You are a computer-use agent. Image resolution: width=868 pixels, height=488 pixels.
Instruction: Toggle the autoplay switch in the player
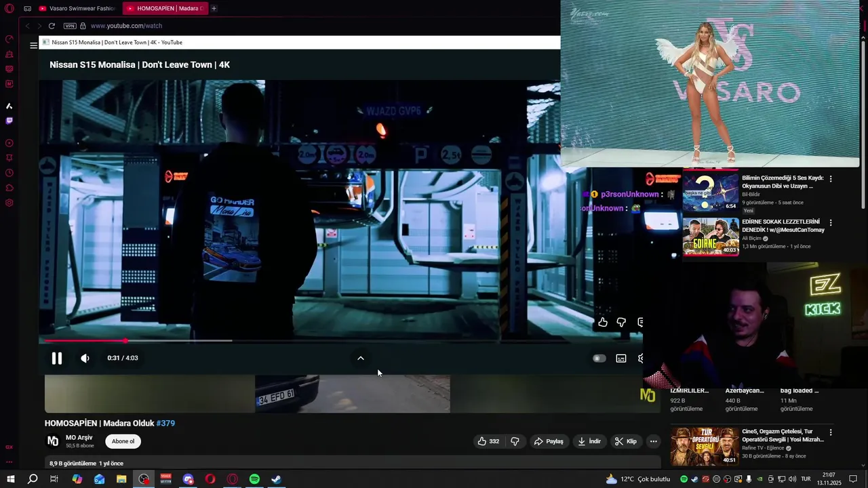[x=599, y=358]
